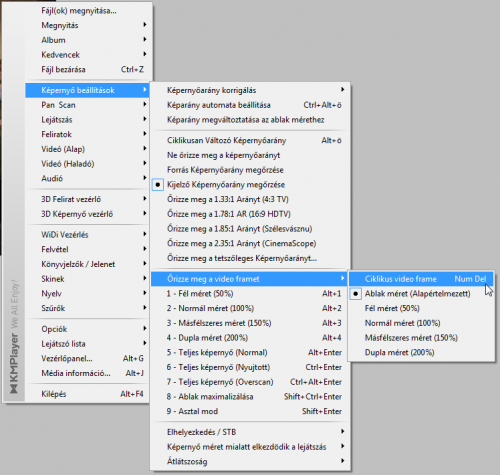Open Média információ... entry
This screenshot has width=500, height=475.
[x=87, y=373]
